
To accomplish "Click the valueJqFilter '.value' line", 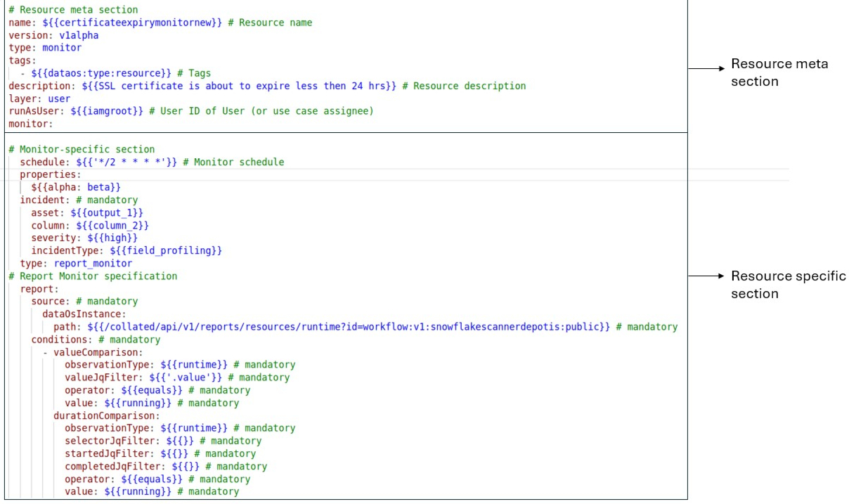I will (x=177, y=377).
